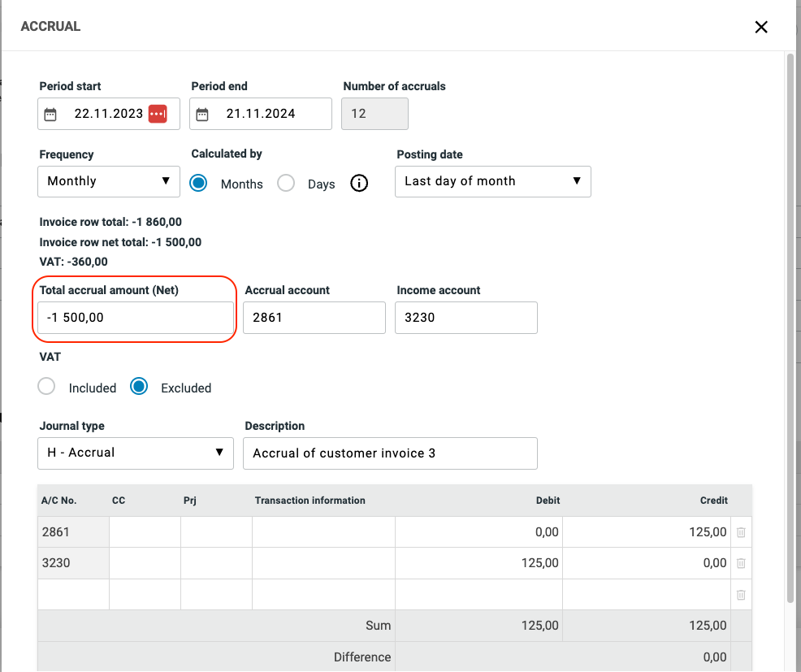This screenshot has height=672, width=801.
Task: Click the info icon beside Days
Action: pos(359,184)
